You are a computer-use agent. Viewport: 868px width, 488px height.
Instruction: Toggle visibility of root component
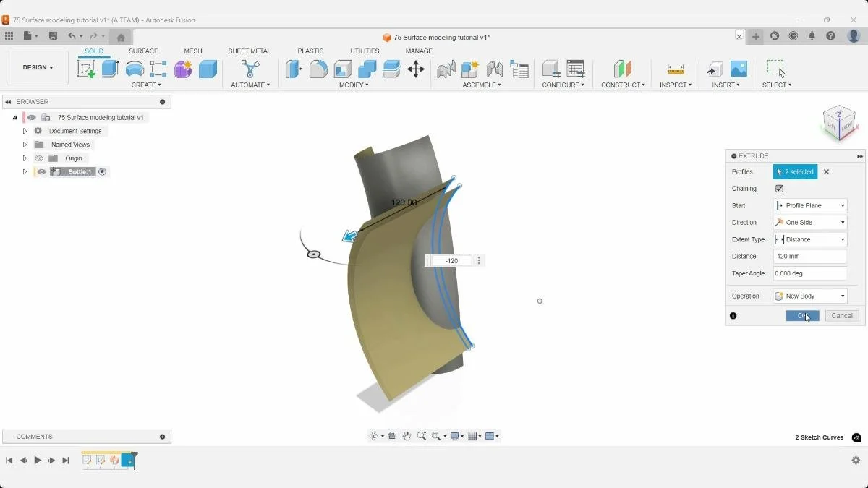(32, 117)
